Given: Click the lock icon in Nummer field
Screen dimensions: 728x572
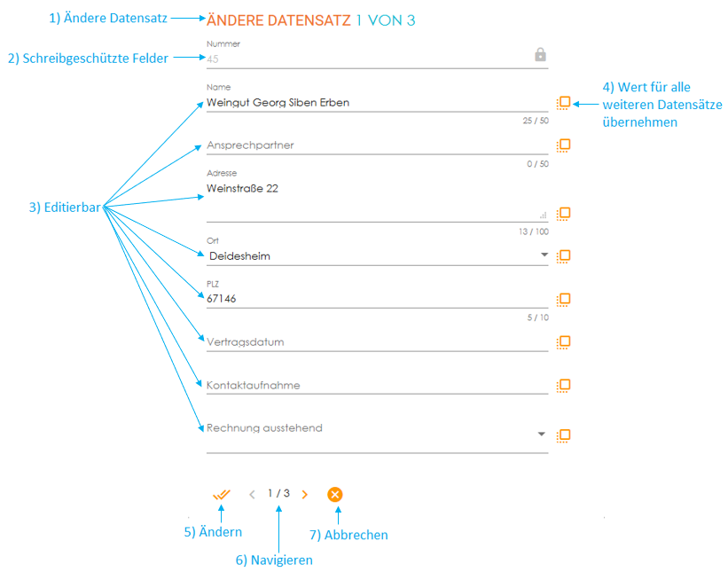Looking at the screenshot, I should tap(540, 55).
